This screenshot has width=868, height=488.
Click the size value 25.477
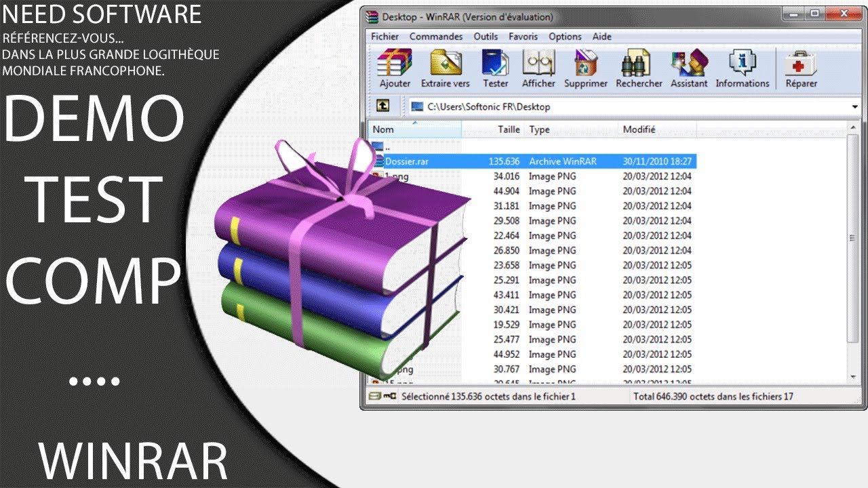click(507, 340)
